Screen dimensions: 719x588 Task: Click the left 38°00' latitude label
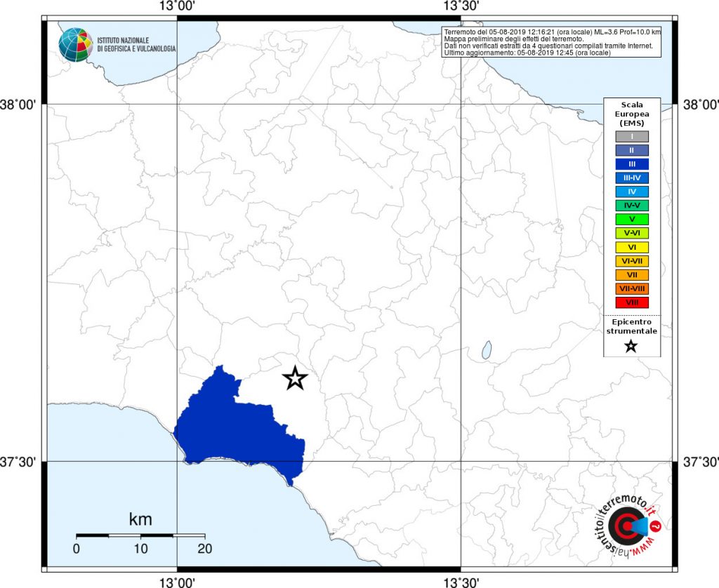18,105
